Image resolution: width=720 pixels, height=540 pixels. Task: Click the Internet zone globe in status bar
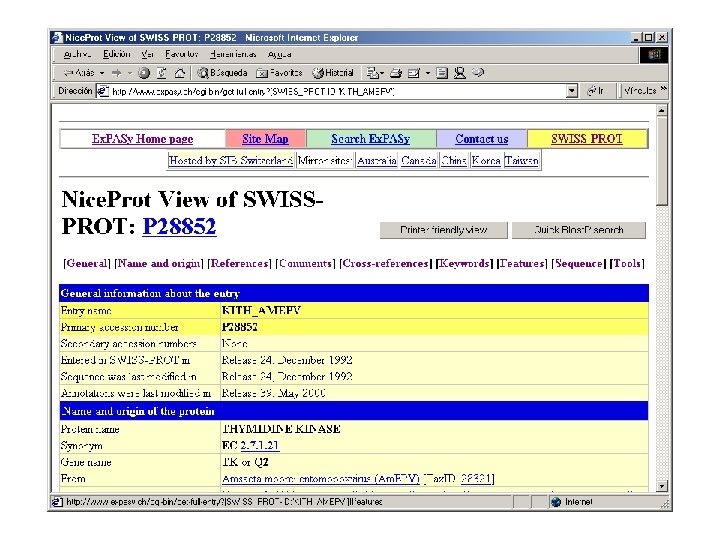pyautogui.click(x=556, y=502)
